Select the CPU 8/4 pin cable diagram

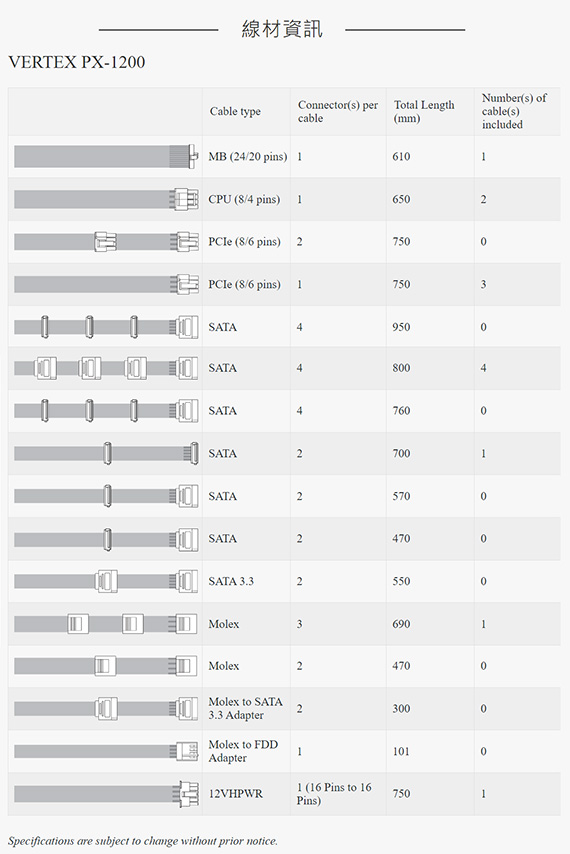[x=106, y=199]
